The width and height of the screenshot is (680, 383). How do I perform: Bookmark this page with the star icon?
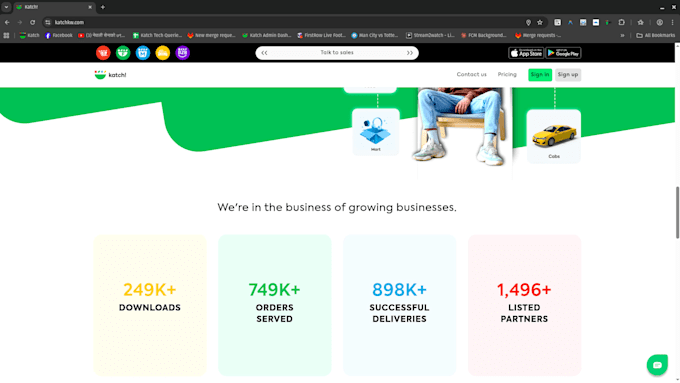click(x=540, y=22)
